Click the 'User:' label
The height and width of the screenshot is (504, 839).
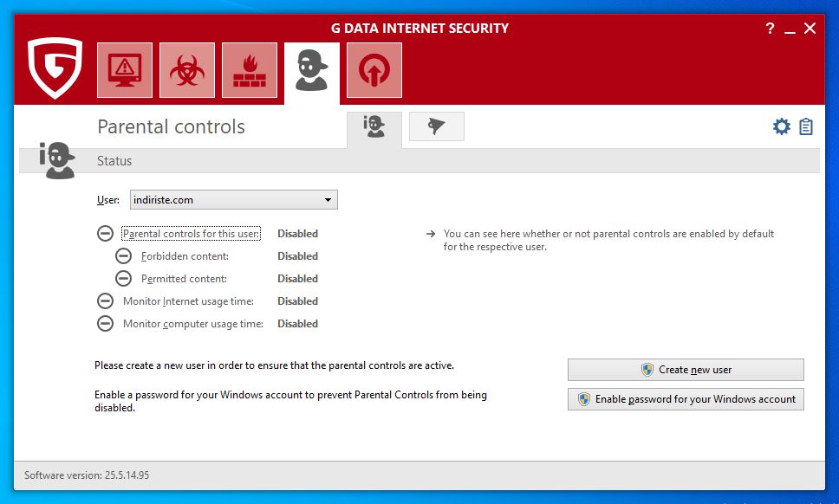pyautogui.click(x=108, y=200)
